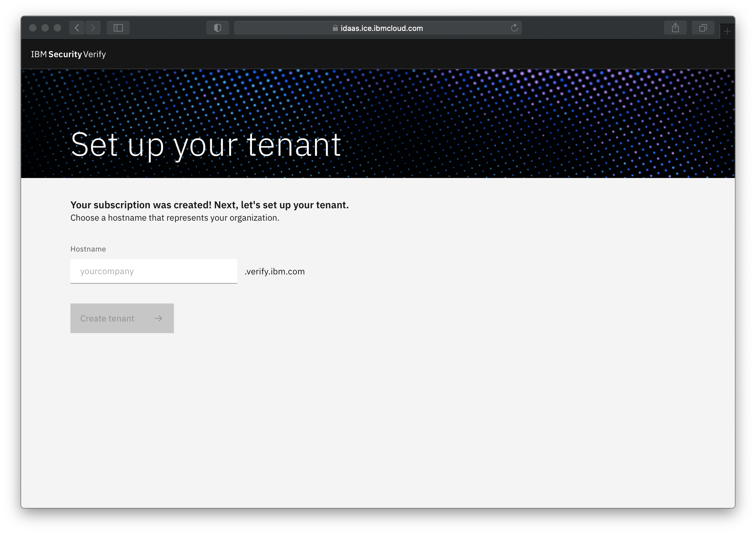756x534 pixels.
Task: Click the IBM Security Verify header logo
Action: click(69, 54)
